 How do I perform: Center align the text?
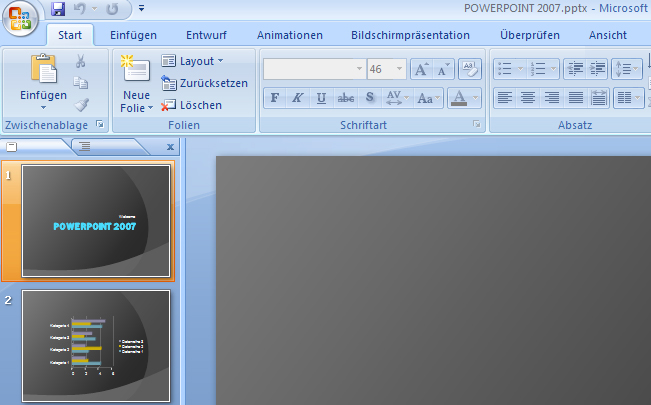click(x=528, y=98)
